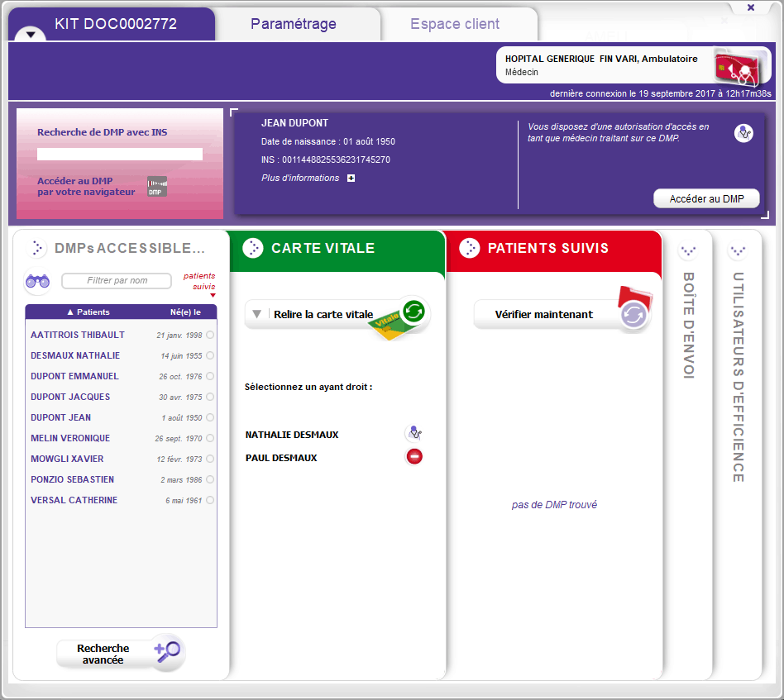
Task: Click the green carte vitale refresh icon
Action: pyautogui.click(x=414, y=312)
